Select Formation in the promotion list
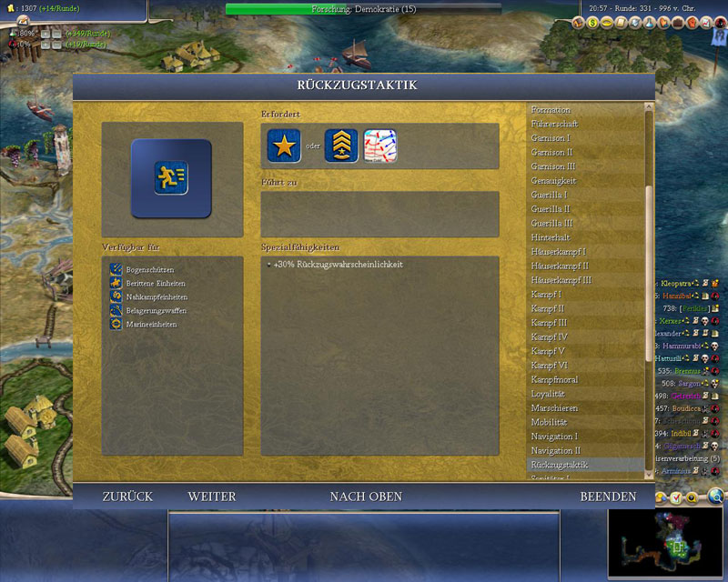Viewport: 728px width, 582px height. pos(585,110)
